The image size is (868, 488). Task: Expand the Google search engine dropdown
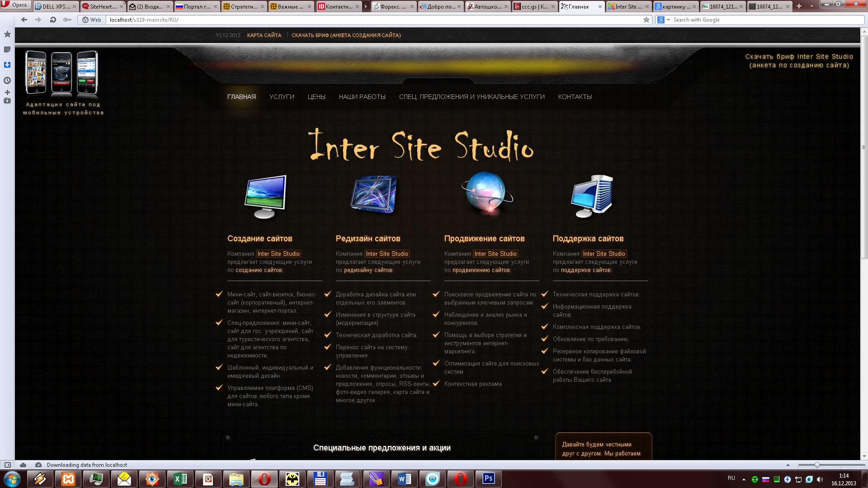[668, 20]
